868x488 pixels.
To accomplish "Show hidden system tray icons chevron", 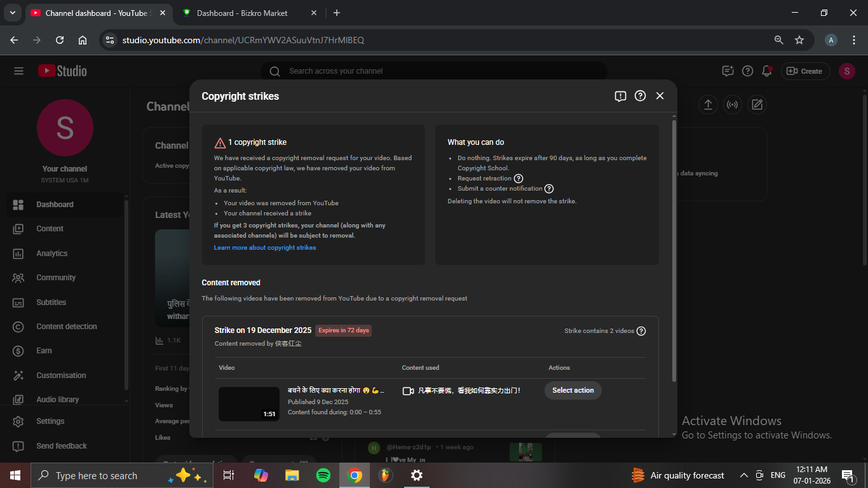I will pos(743,475).
